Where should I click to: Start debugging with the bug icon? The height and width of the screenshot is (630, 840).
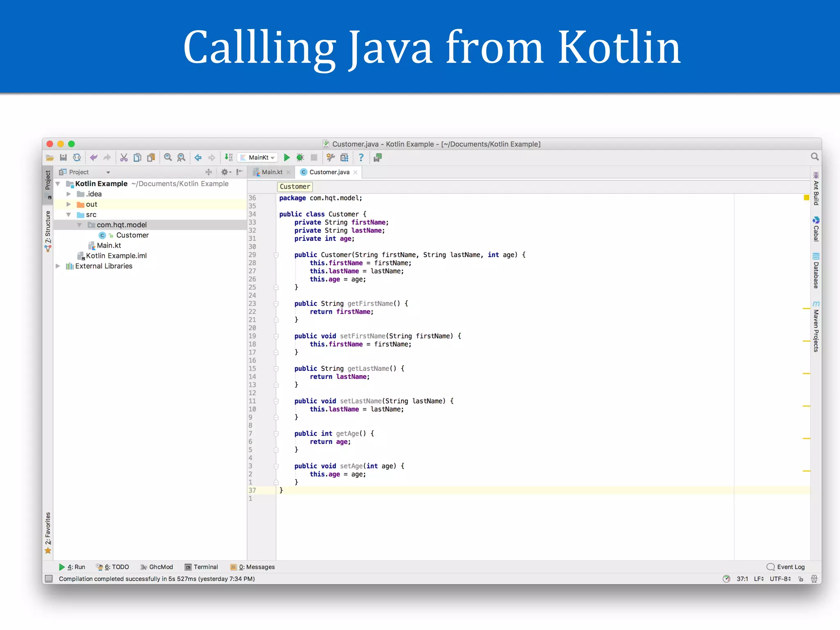300,157
